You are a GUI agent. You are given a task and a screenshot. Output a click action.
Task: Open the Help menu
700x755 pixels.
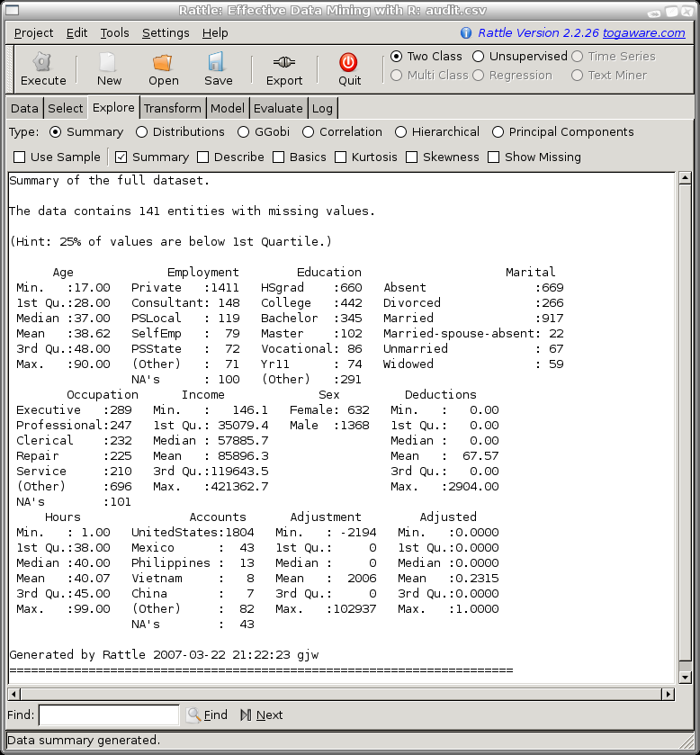(x=215, y=33)
